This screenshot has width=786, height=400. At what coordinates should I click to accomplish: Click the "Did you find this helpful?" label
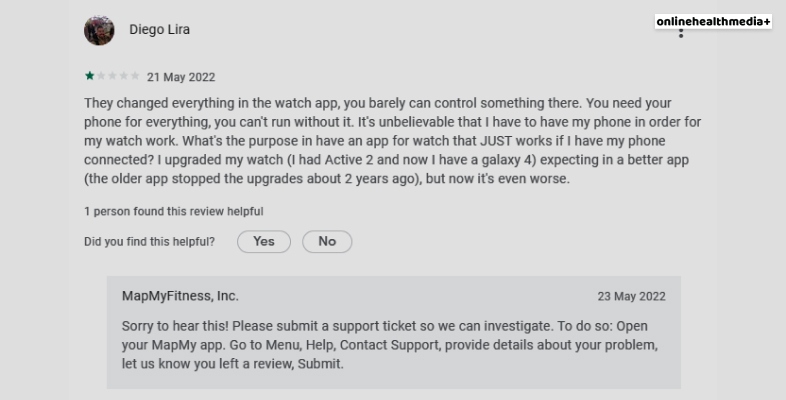tap(150, 241)
